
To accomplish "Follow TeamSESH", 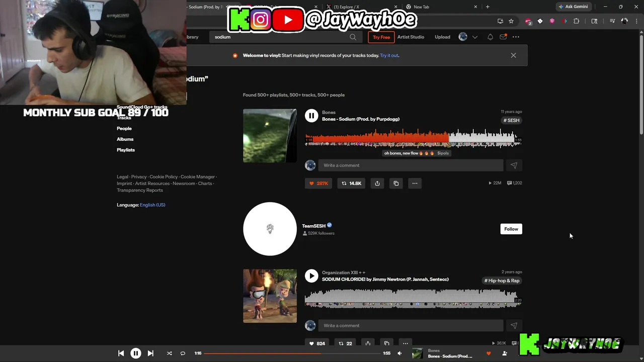I will pos(511,229).
